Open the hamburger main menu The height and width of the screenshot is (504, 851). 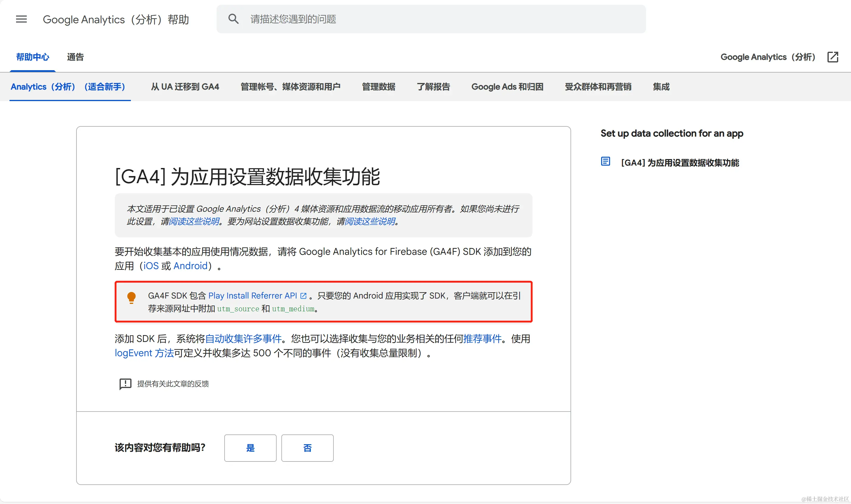[x=21, y=19]
